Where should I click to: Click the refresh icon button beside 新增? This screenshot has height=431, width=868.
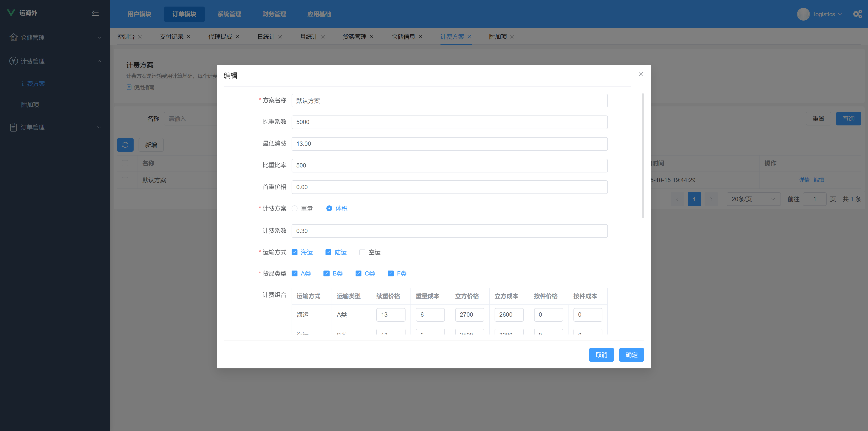pyautogui.click(x=125, y=145)
